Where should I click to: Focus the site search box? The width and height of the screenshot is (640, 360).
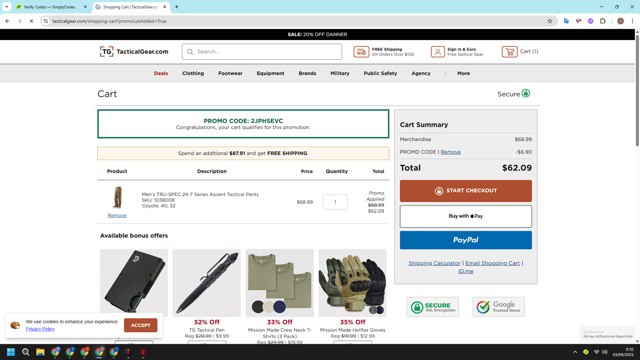click(x=262, y=52)
